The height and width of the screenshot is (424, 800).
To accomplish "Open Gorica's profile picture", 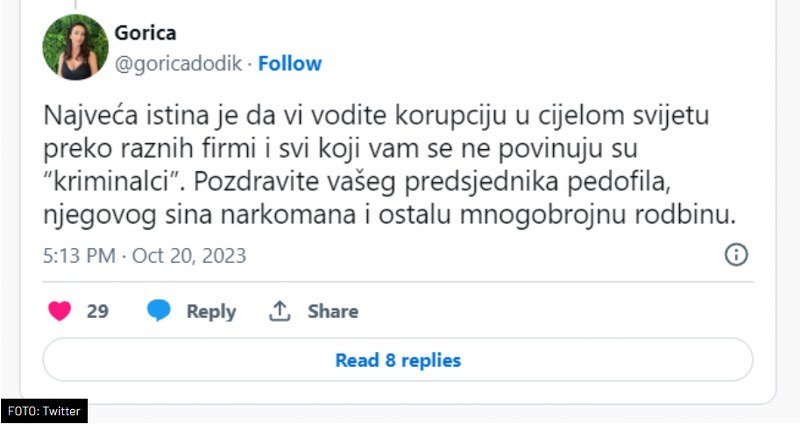I will pyautogui.click(x=75, y=47).
